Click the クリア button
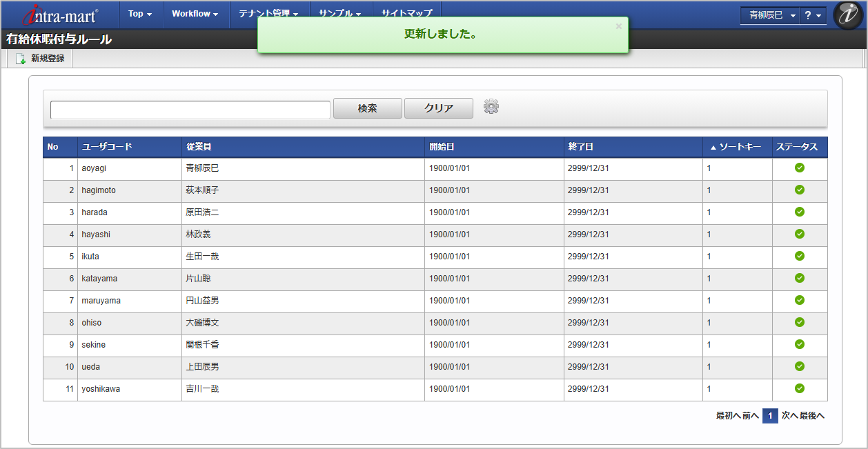 [x=439, y=108]
